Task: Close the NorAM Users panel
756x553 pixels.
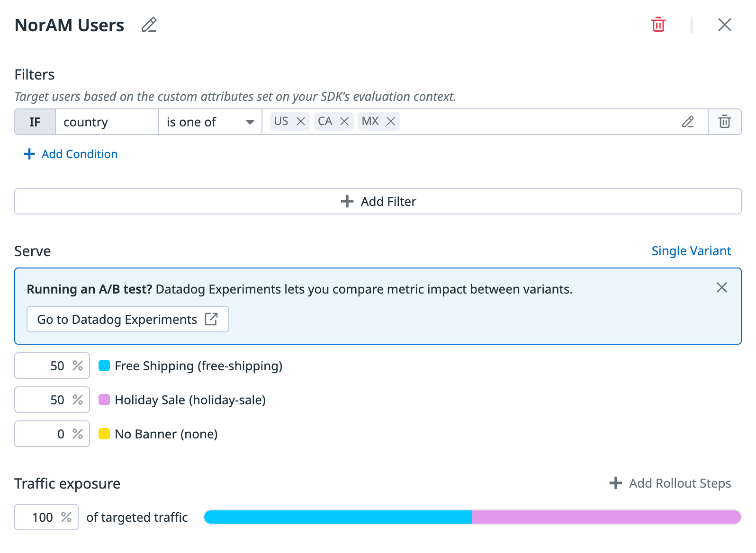Action: point(725,25)
